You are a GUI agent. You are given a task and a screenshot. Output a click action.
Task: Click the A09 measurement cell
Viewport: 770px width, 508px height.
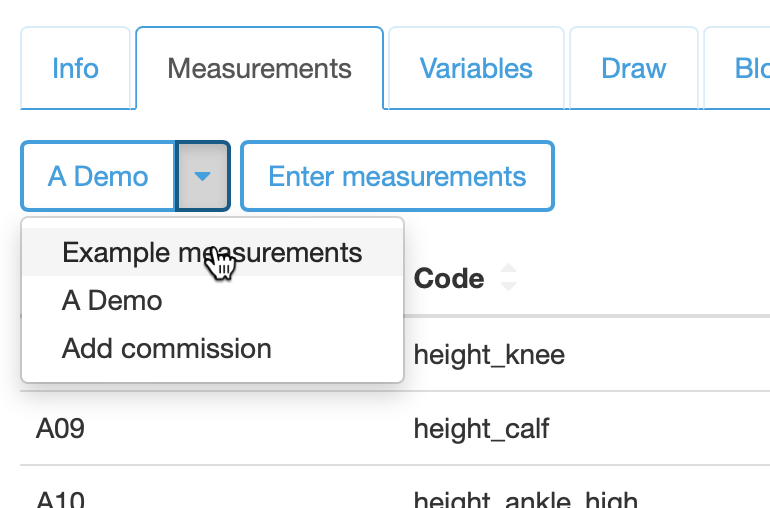pyautogui.click(x=61, y=429)
